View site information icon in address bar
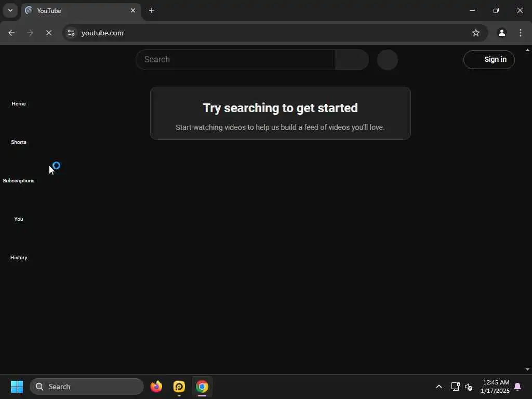 [71, 33]
